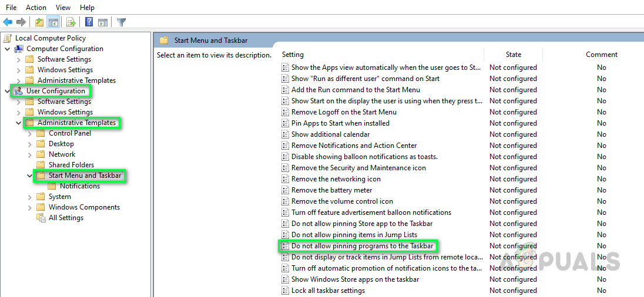The width and height of the screenshot is (644, 297).
Task: Click the Computer Configuration node icon
Action: (x=19, y=49)
